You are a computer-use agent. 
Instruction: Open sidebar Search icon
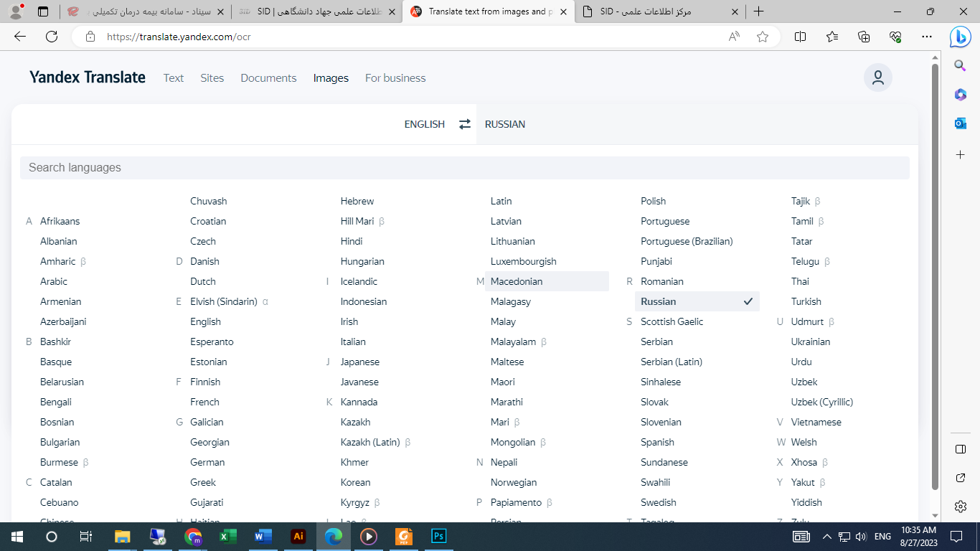pos(961,65)
